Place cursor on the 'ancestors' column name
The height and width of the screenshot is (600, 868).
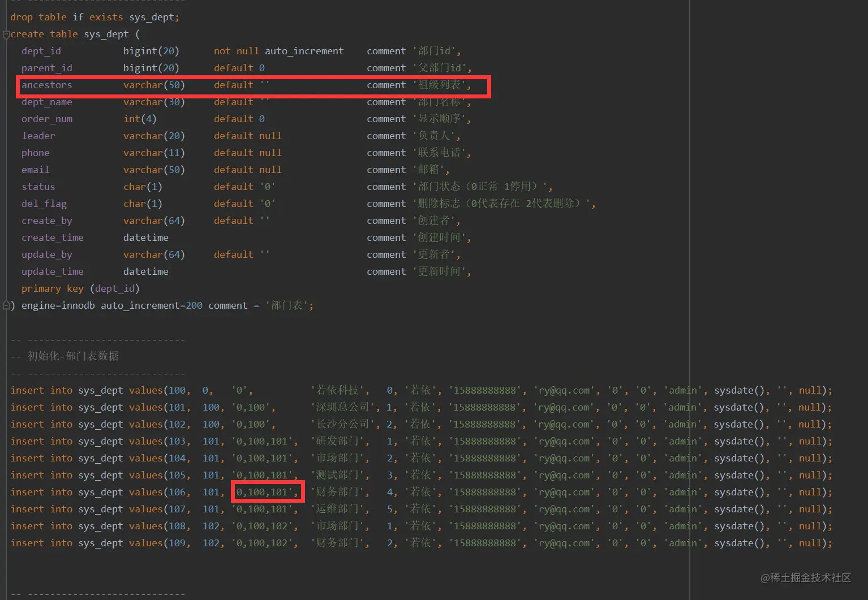pyautogui.click(x=47, y=85)
